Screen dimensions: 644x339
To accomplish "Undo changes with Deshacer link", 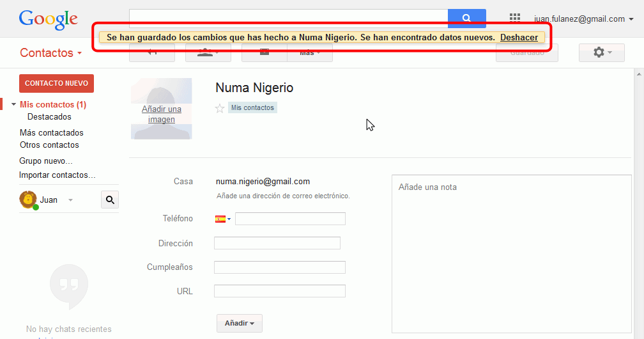I will [519, 38].
